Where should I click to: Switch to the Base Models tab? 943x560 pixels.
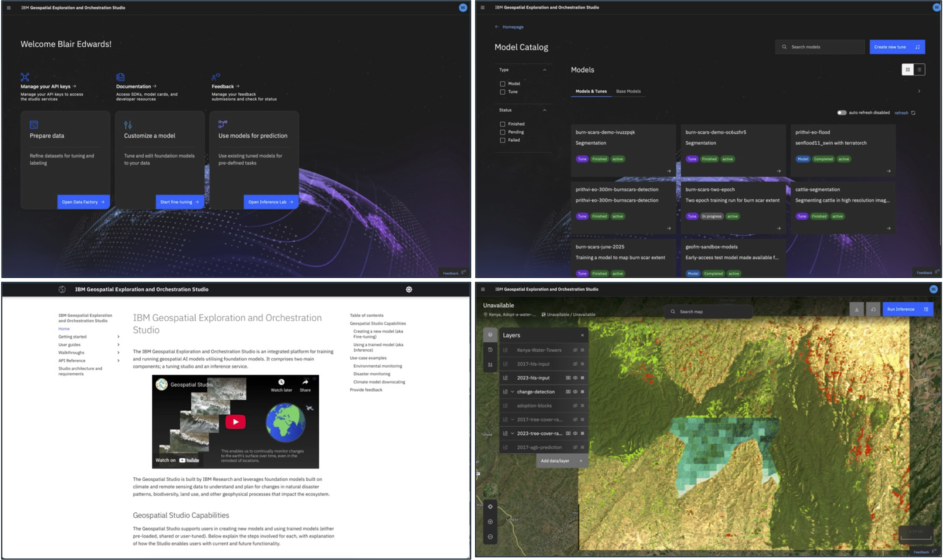click(x=628, y=91)
